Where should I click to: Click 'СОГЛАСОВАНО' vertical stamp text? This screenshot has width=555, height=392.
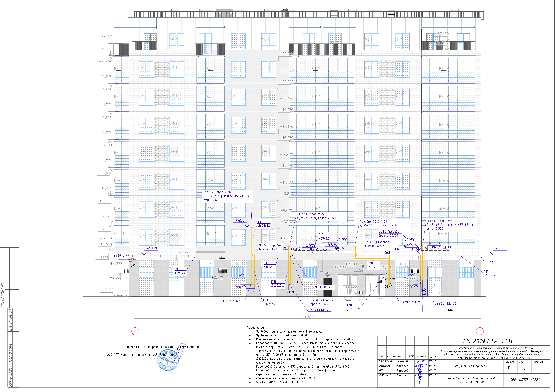(3, 295)
